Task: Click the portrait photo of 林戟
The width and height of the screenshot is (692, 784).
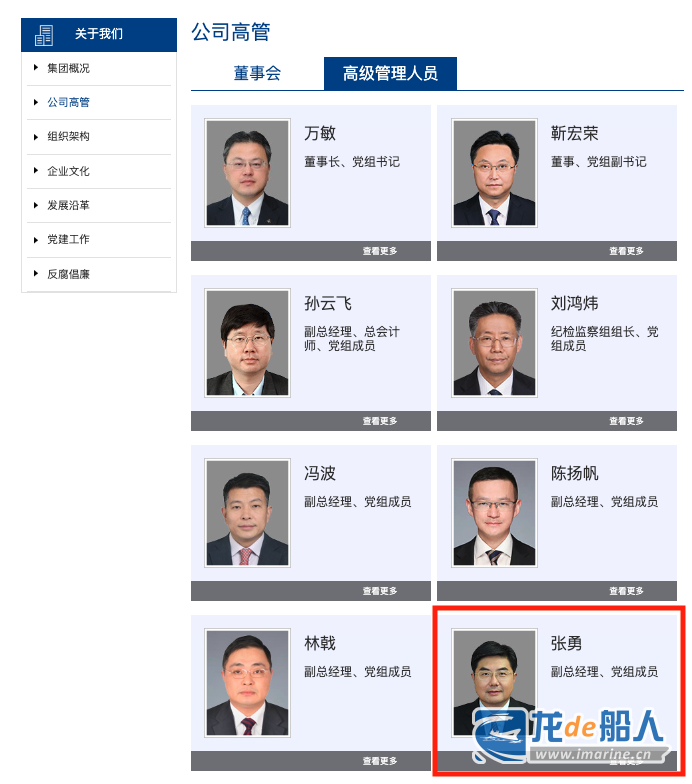Action: (x=248, y=683)
